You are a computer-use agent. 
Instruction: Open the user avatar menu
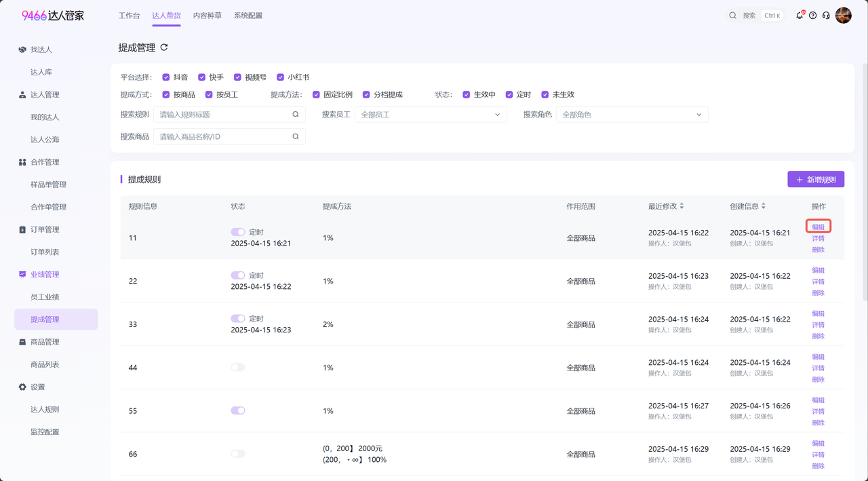(x=843, y=15)
